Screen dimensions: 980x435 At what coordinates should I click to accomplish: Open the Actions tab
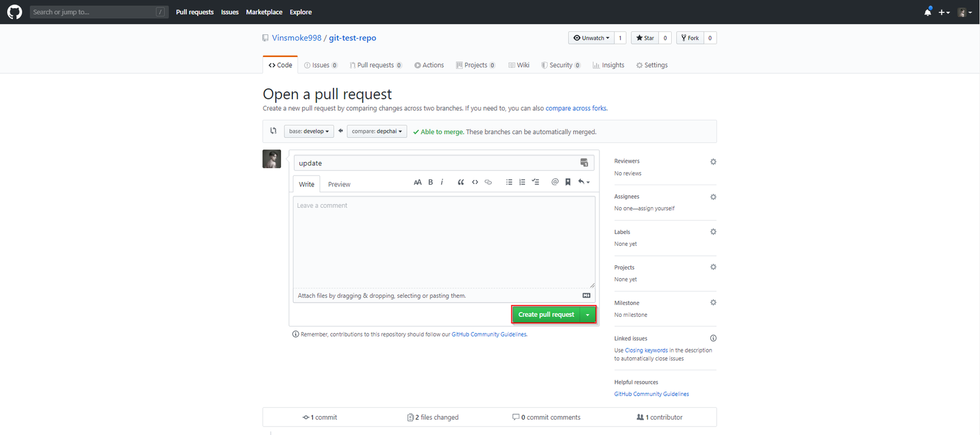(x=429, y=65)
